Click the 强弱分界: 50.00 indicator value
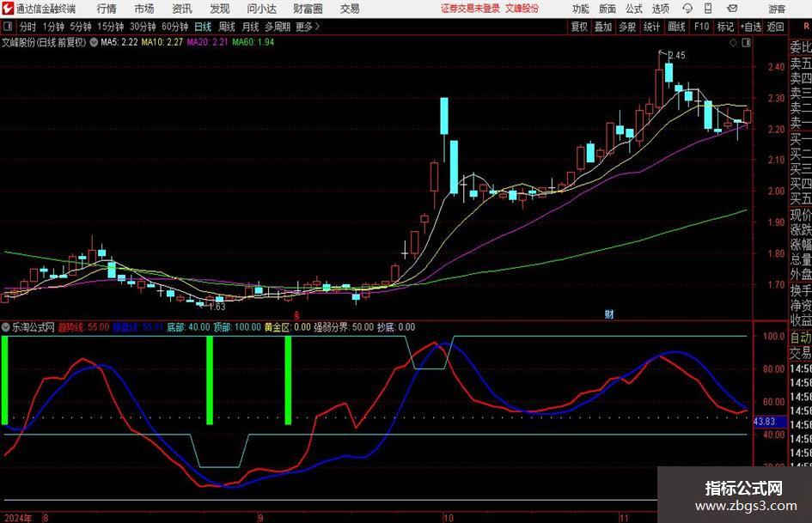The width and height of the screenshot is (812, 523). 344,327
